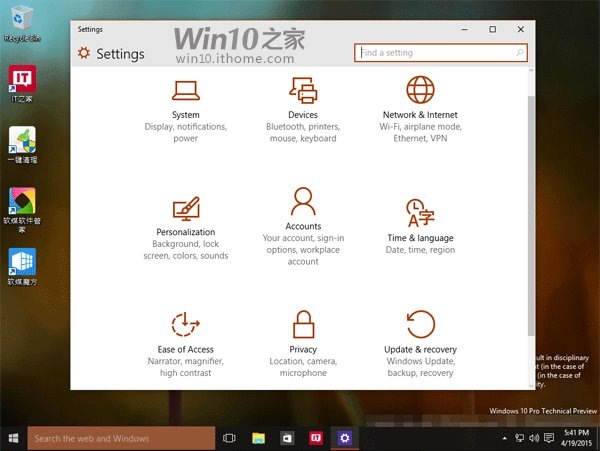
Task: Click Search the web and Windows box
Action: [x=121, y=438]
